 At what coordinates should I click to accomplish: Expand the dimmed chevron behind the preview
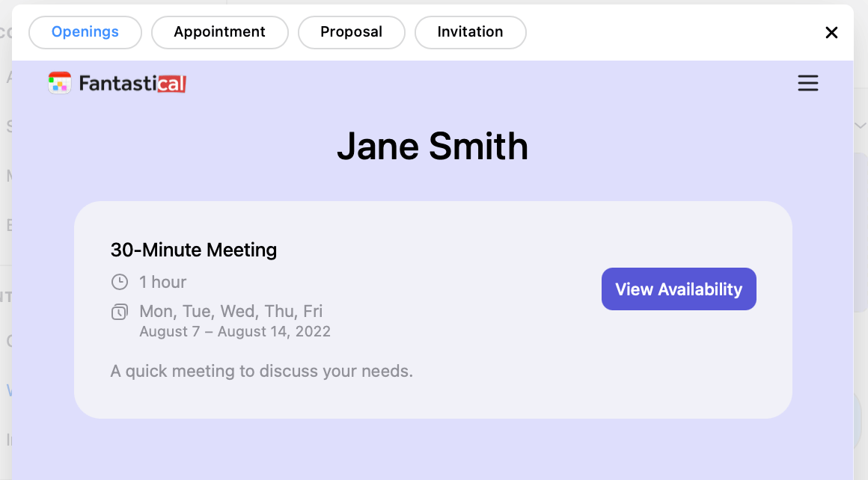pos(860,125)
